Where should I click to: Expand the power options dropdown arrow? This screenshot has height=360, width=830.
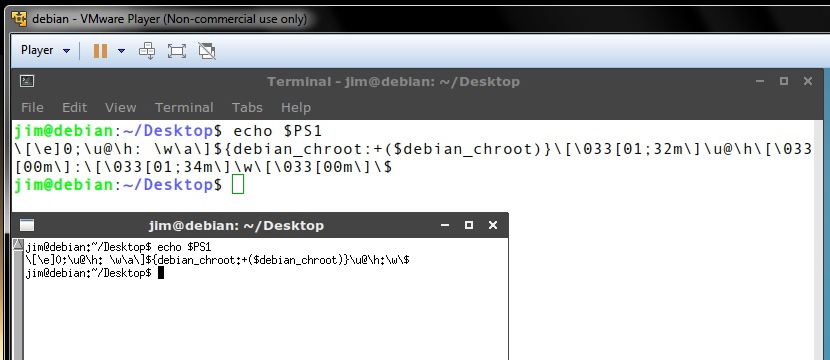coord(121,51)
